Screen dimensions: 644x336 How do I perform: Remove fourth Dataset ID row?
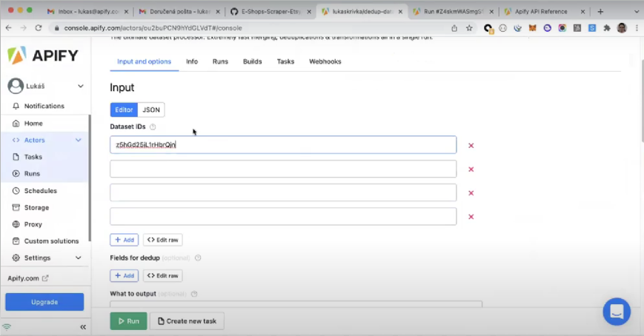[471, 217]
